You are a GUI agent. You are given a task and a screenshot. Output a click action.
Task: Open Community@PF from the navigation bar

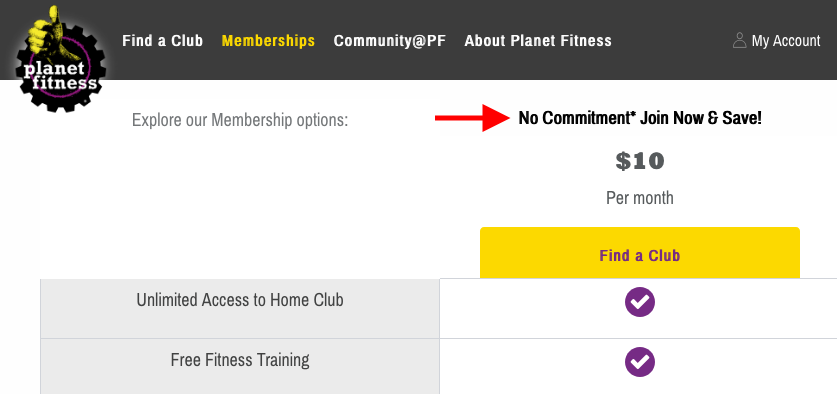coord(389,41)
